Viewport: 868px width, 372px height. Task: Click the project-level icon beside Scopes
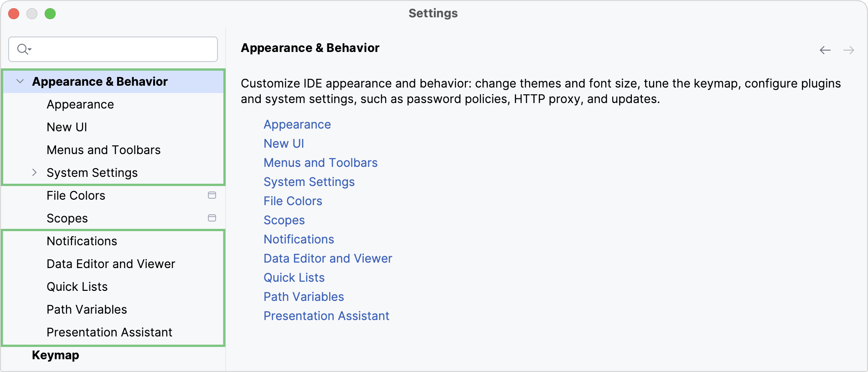point(212,218)
